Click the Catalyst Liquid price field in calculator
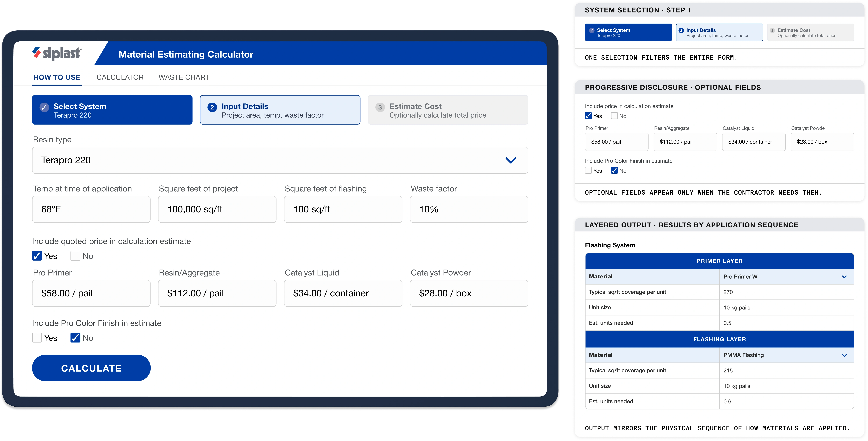 pos(343,293)
